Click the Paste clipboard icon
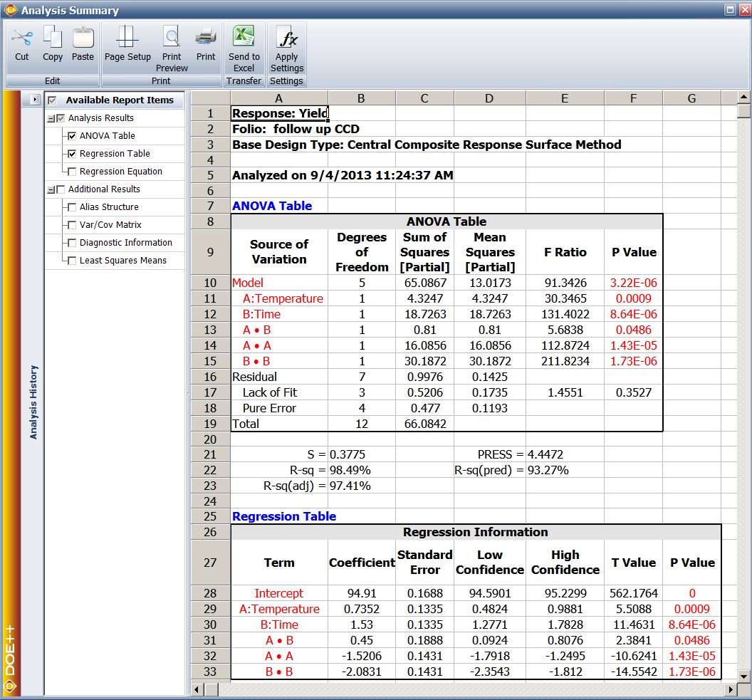 point(83,38)
